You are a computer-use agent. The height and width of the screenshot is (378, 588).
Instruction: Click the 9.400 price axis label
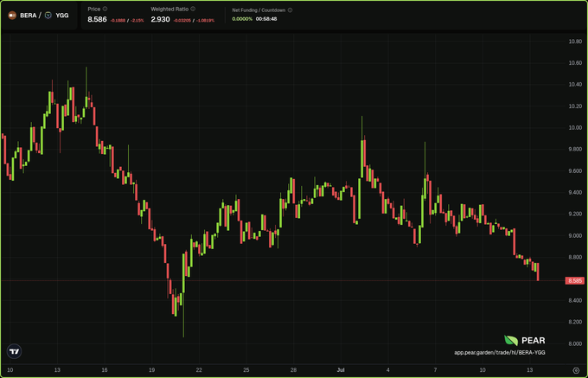[575, 192]
